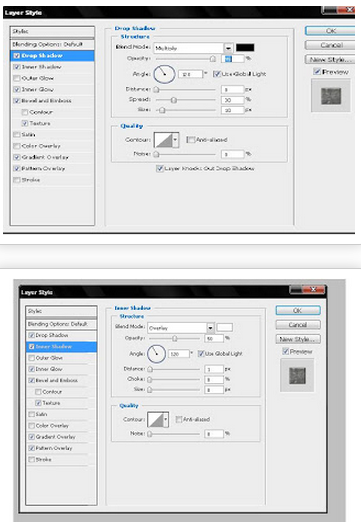361x522 pixels.
Task: Close the bottom Layer Style dialog
Action: (x=313, y=289)
